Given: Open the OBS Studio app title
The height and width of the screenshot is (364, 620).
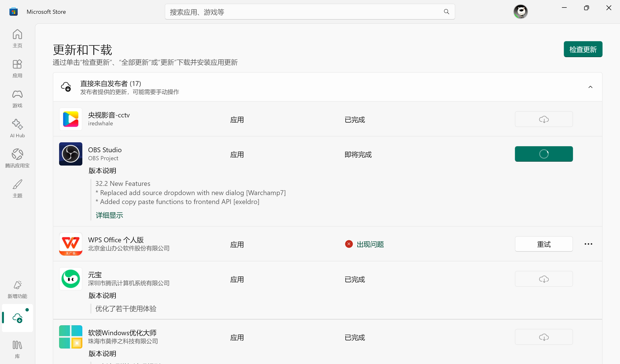Looking at the screenshot, I should [105, 150].
